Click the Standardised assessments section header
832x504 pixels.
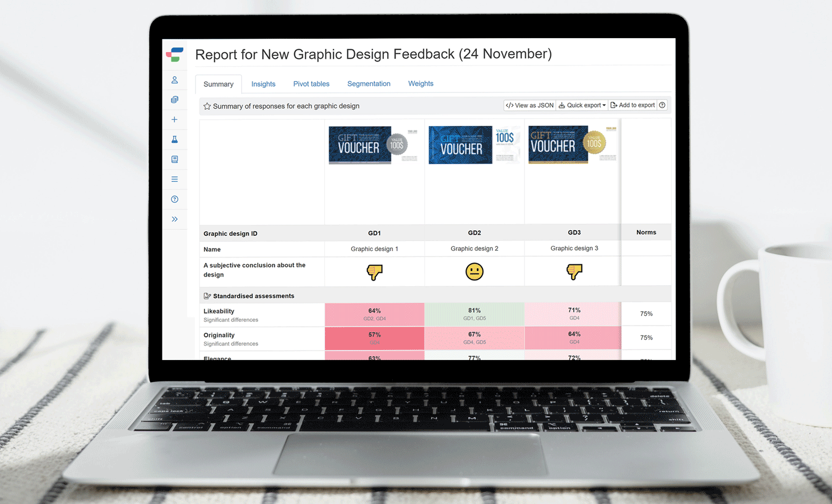435,295
